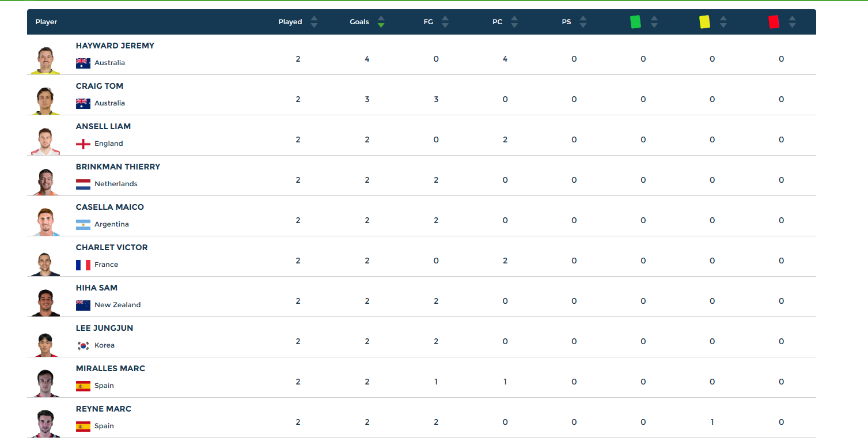
Task: Click the Argentina flag icon
Action: pos(83,224)
